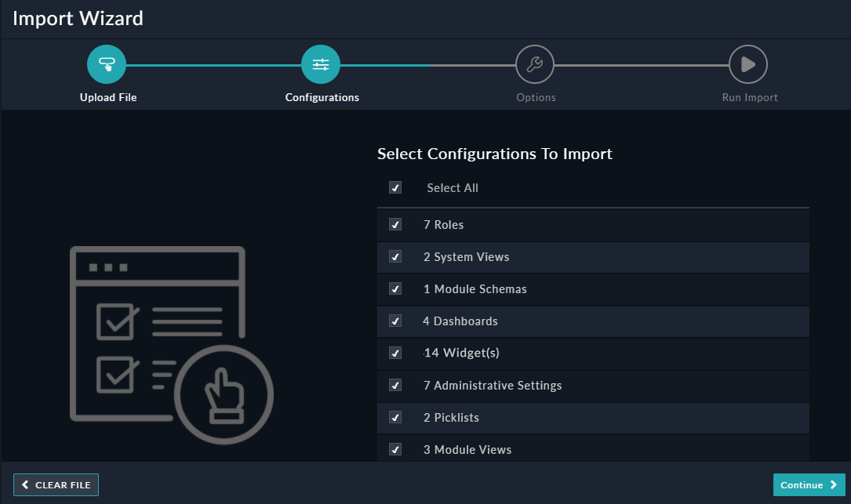Uncheck the 1 Module Schemas checkbox
This screenshot has height=504, width=851.
[395, 288]
